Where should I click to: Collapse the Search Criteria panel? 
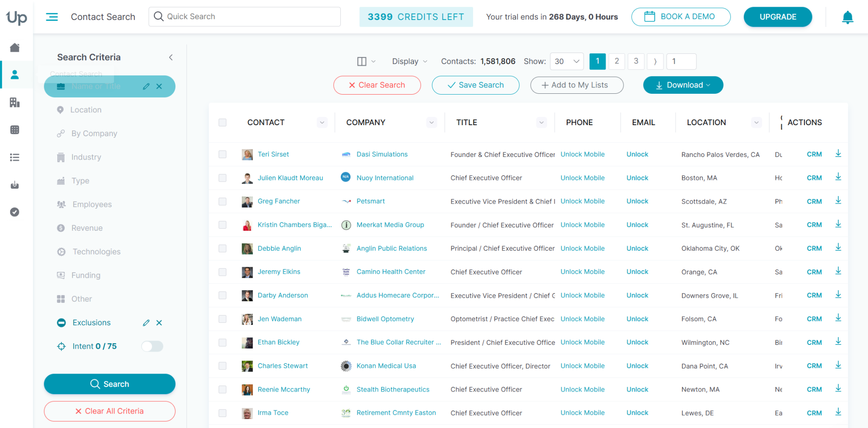pos(171,57)
